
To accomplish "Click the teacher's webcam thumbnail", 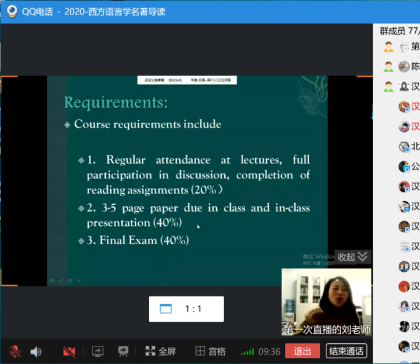I will click(326, 302).
